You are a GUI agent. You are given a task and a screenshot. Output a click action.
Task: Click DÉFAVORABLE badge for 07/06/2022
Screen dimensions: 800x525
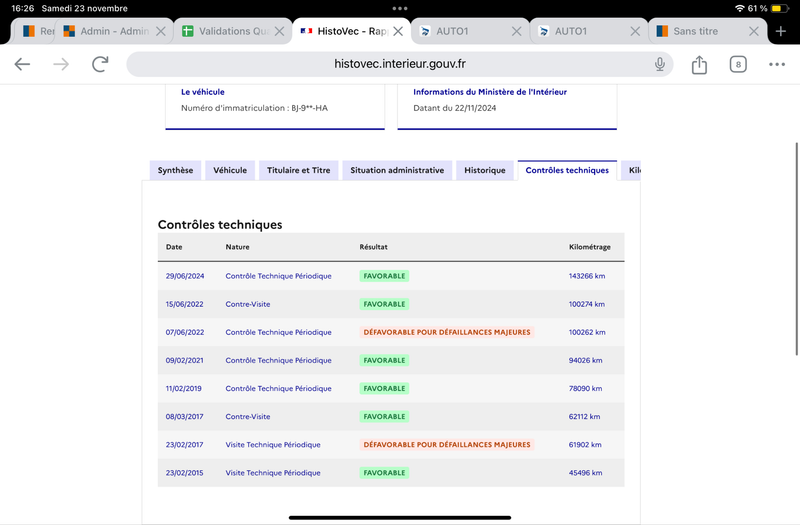(x=447, y=332)
